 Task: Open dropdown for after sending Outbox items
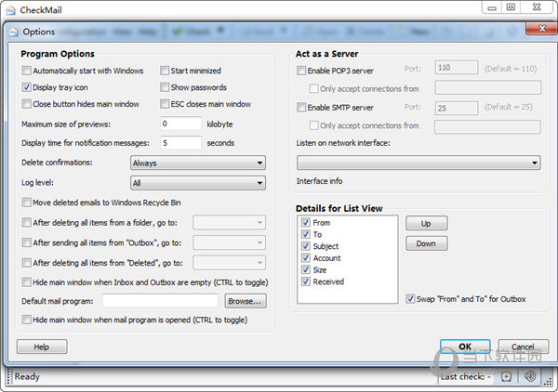click(229, 242)
